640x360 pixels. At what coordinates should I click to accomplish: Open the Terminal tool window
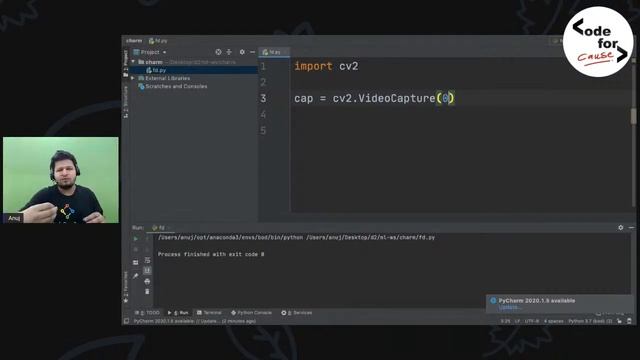(209, 313)
